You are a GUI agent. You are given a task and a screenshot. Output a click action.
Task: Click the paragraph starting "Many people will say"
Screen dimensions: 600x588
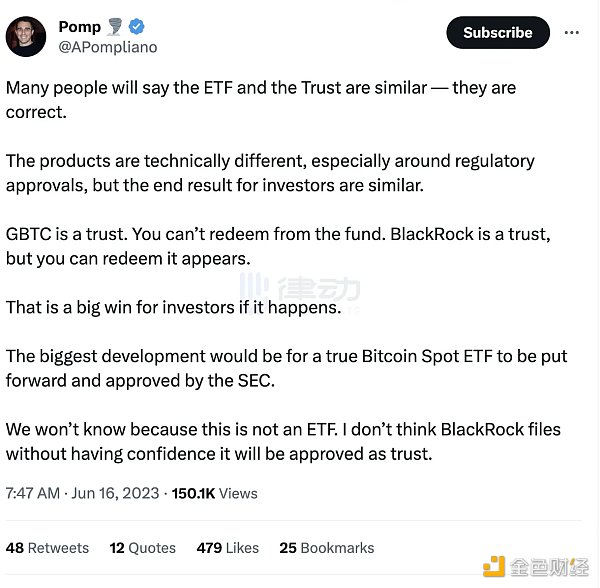point(260,100)
